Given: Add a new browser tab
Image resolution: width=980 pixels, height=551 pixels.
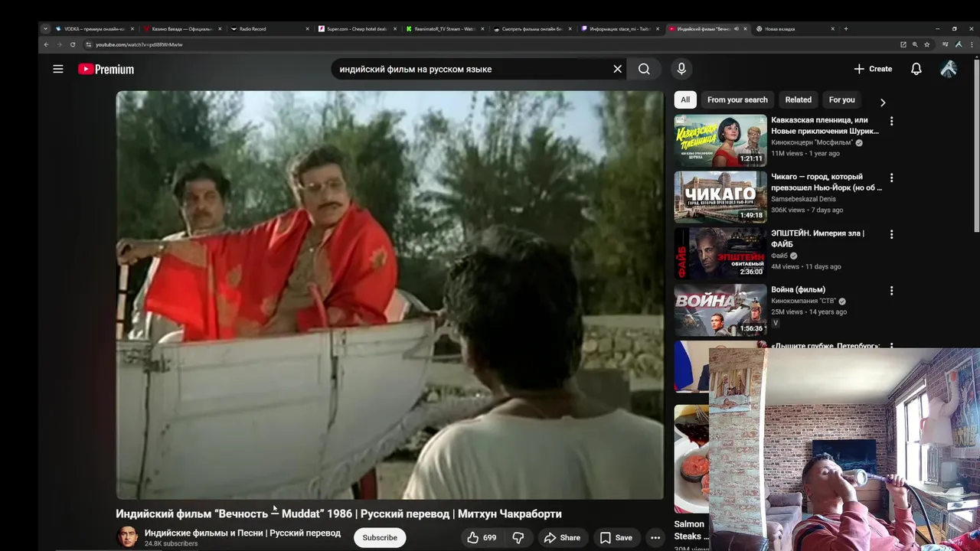Looking at the screenshot, I should click(845, 29).
